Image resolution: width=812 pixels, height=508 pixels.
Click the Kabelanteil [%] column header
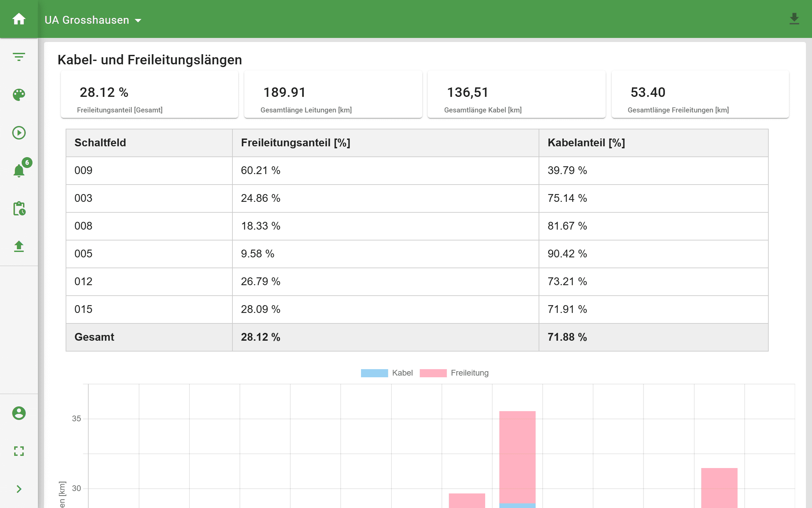click(586, 143)
